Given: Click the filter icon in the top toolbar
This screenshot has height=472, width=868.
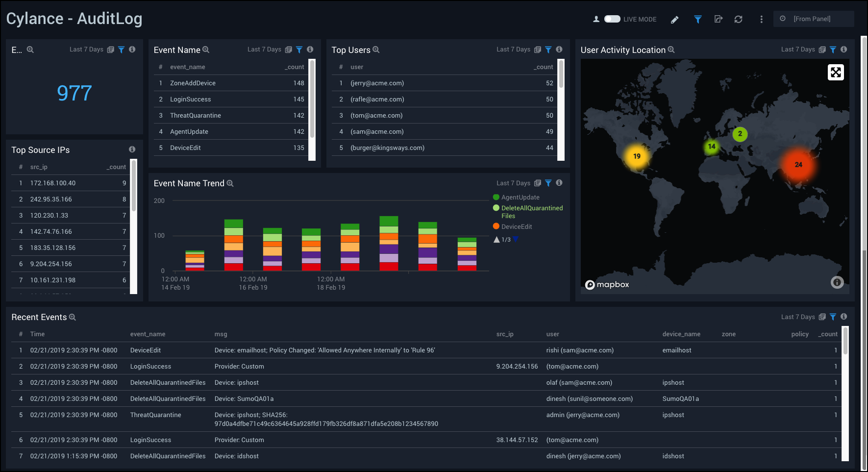Looking at the screenshot, I should (x=697, y=19).
